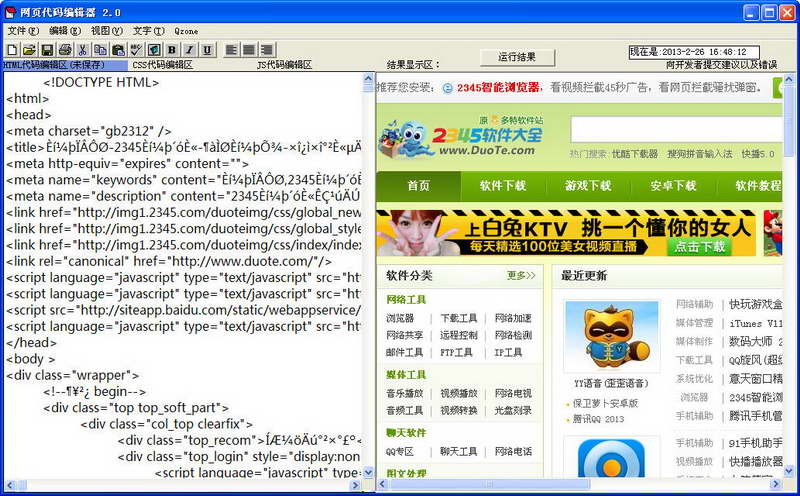Switch to the JS代码编辑区 tab
The width and height of the screenshot is (800, 496).
[x=284, y=65]
